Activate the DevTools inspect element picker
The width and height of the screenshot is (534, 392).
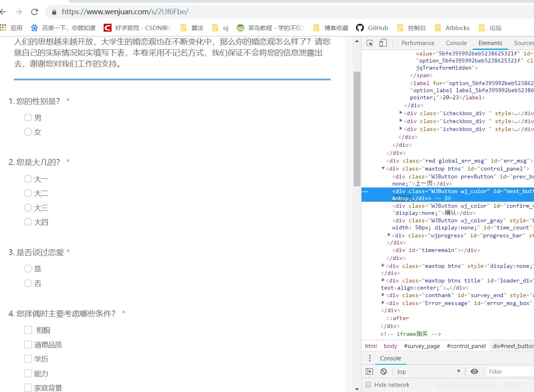pos(370,43)
